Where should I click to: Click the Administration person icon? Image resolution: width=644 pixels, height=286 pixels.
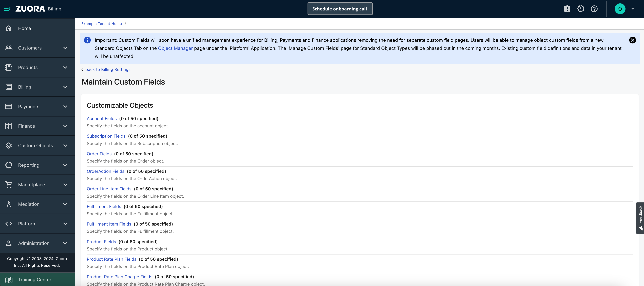9,243
